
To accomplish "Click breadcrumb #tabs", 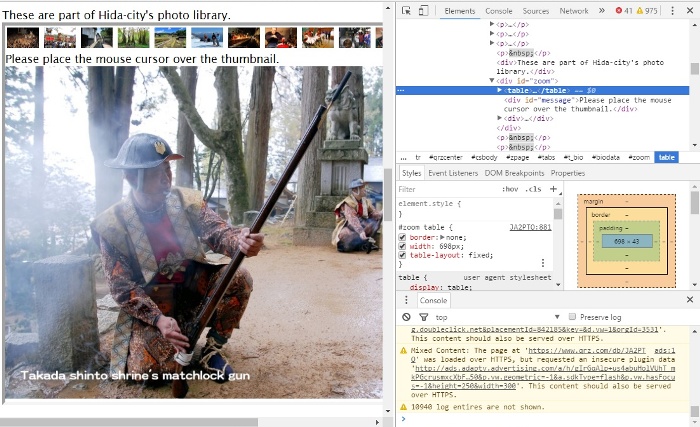I will (546, 157).
